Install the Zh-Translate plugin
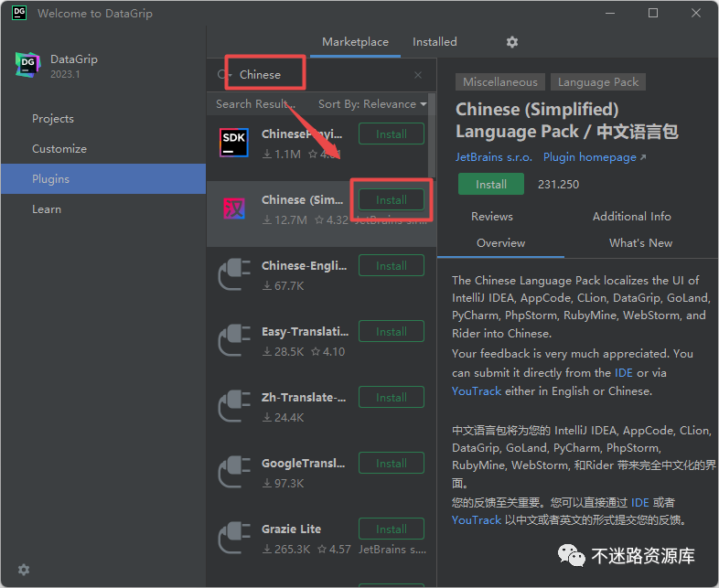 click(x=392, y=398)
